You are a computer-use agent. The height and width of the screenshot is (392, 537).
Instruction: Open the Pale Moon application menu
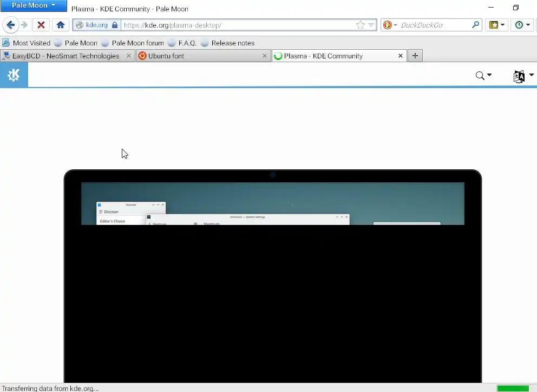point(34,5)
